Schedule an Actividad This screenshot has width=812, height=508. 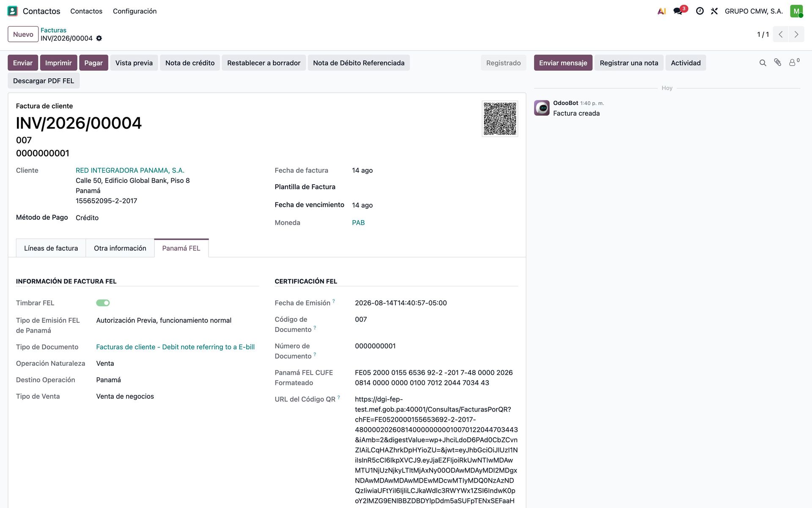pos(686,63)
